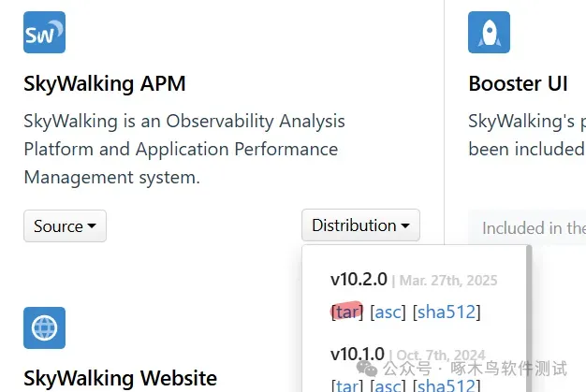Download the v10.1.0 tar file
586x392 pixels.
tap(347, 385)
